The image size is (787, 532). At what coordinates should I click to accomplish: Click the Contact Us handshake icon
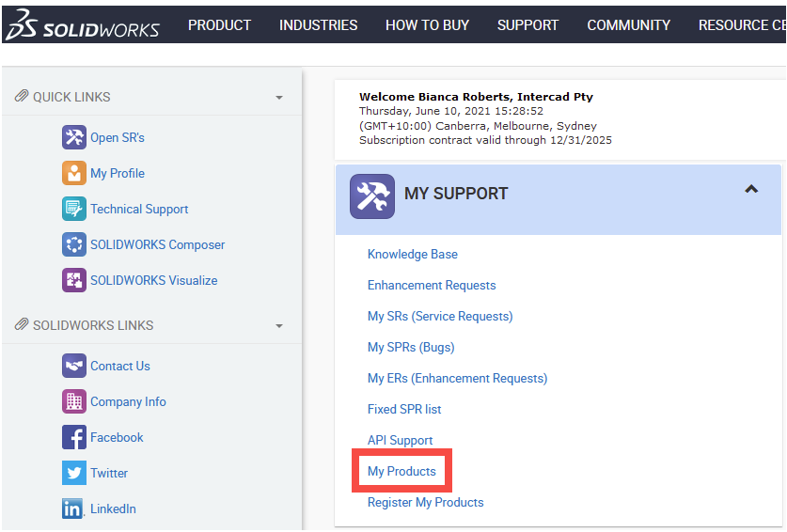coord(74,366)
